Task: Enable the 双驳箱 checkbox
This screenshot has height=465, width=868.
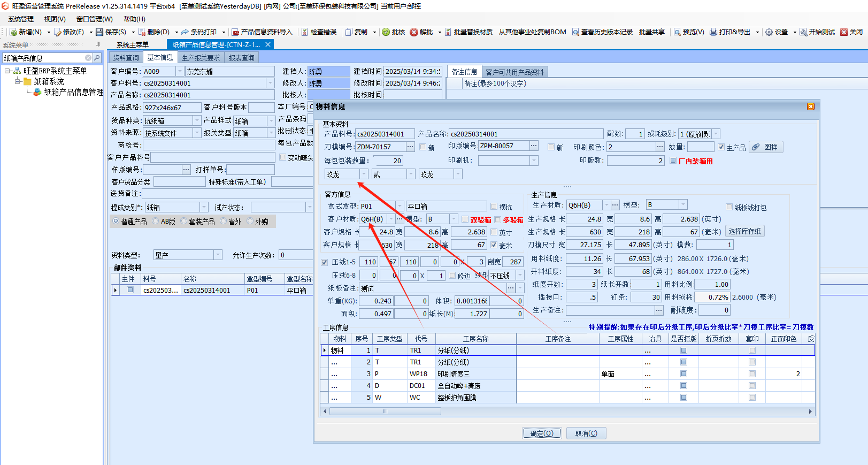Action: tap(465, 219)
